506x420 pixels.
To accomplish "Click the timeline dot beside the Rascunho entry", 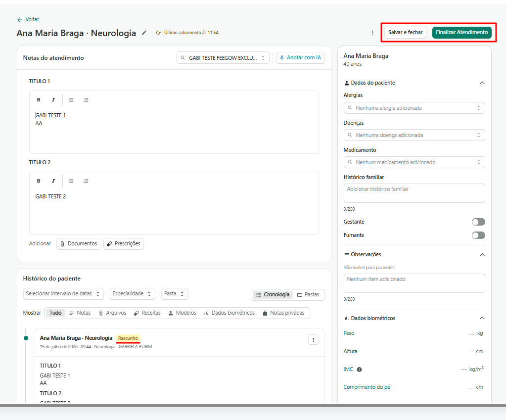I will point(26,338).
